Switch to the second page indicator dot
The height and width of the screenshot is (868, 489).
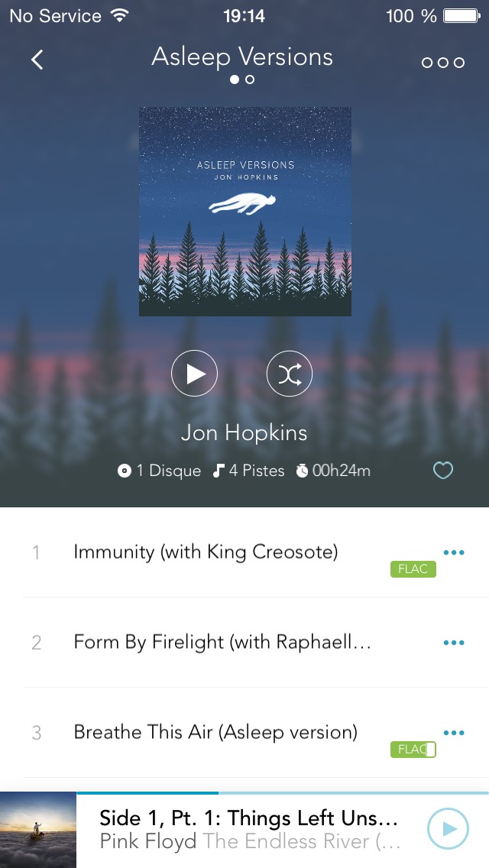(250, 79)
